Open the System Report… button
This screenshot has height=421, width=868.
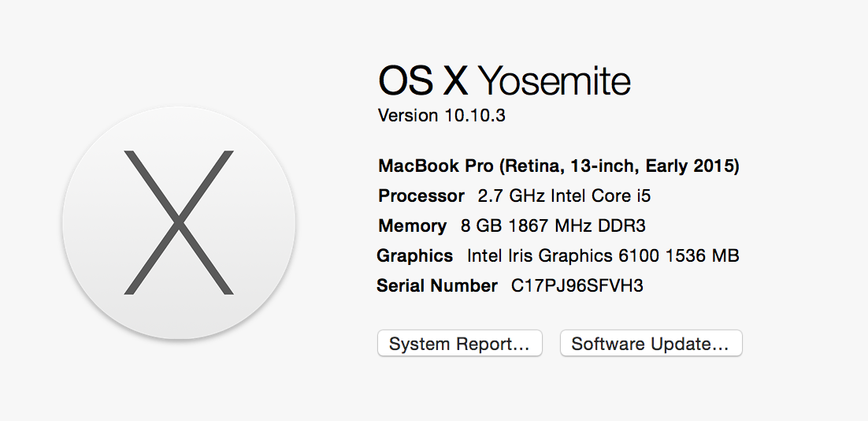click(460, 344)
